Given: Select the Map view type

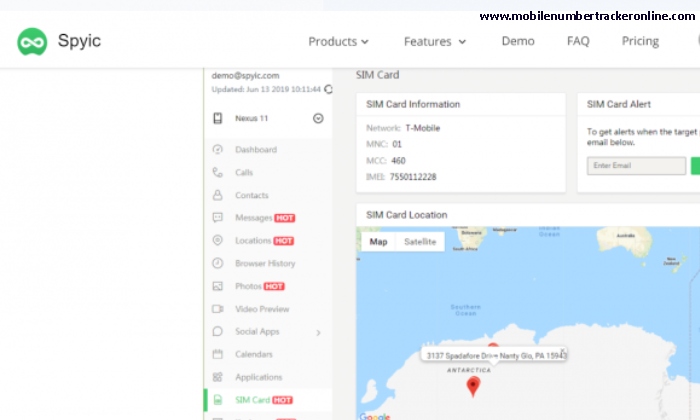Looking at the screenshot, I should coord(378,242).
